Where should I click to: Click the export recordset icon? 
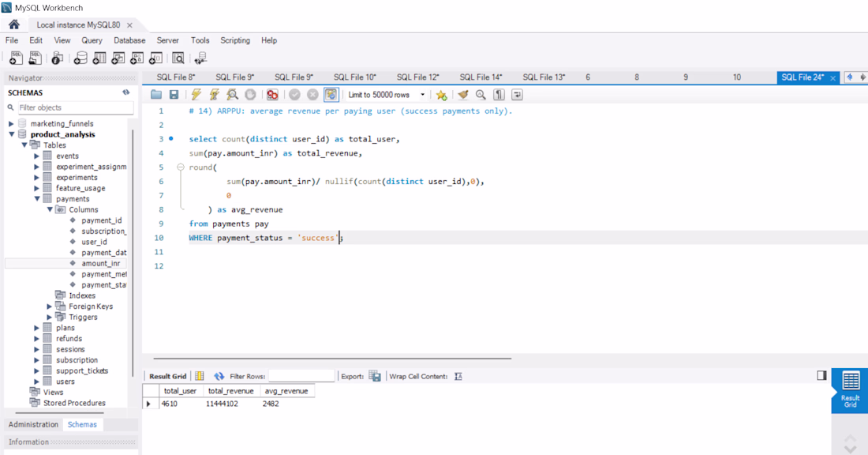click(x=375, y=376)
